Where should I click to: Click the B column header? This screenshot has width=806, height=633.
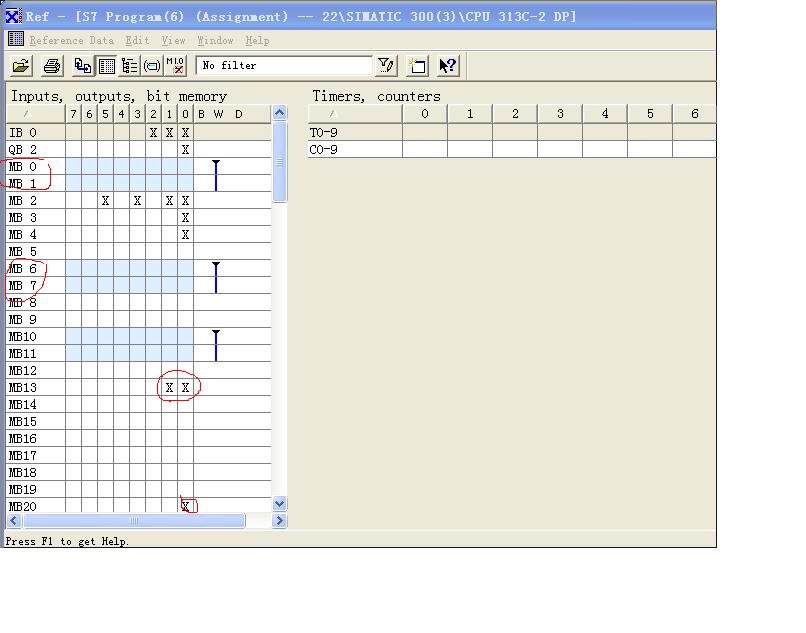click(202, 114)
